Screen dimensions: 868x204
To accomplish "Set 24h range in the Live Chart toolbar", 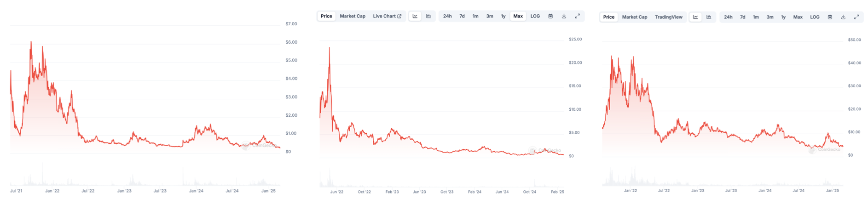I will [x=447, y=16].
